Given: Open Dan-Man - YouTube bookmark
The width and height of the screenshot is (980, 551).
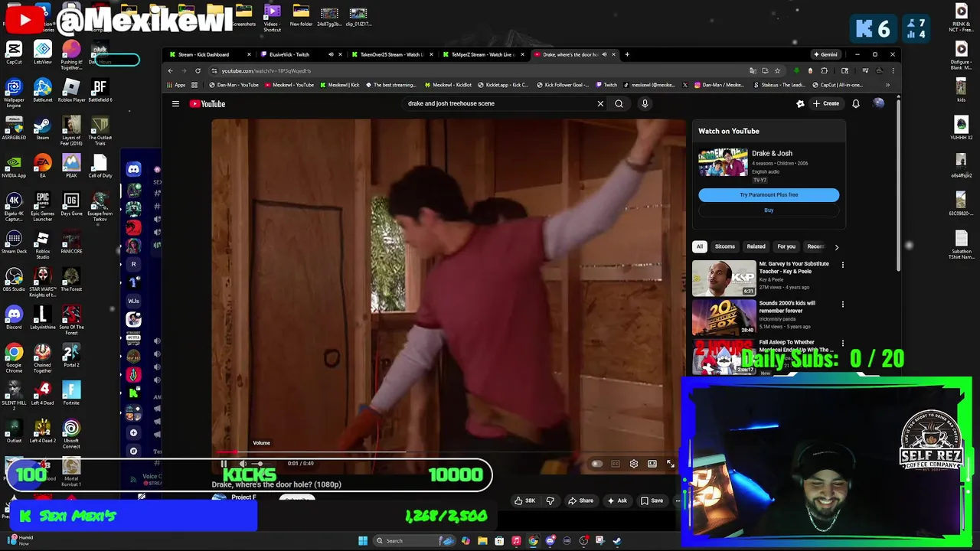Looking at the screenshot, I should [234, 85].
